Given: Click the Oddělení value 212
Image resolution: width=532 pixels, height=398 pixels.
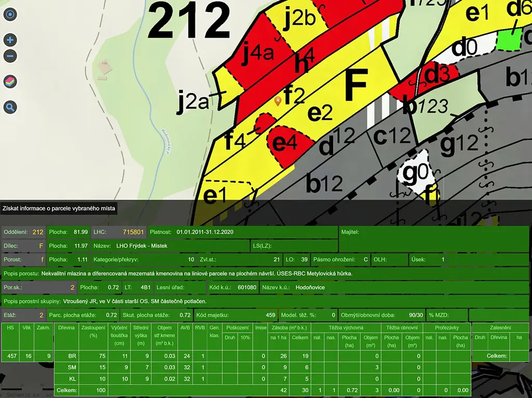Looking at the screenshot, I should click(37, 232).
